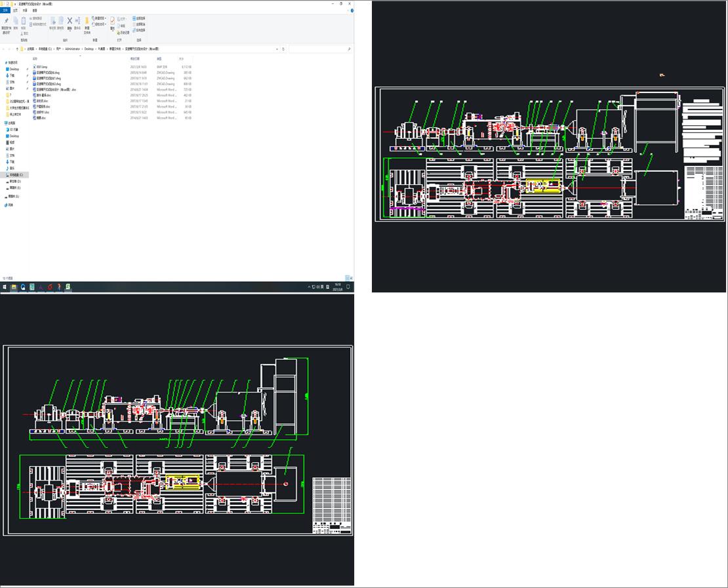Viewport: 728px width, 588px height.
Task: Open the address bar history dropdown arrow
Action: (x=277, y=49)
